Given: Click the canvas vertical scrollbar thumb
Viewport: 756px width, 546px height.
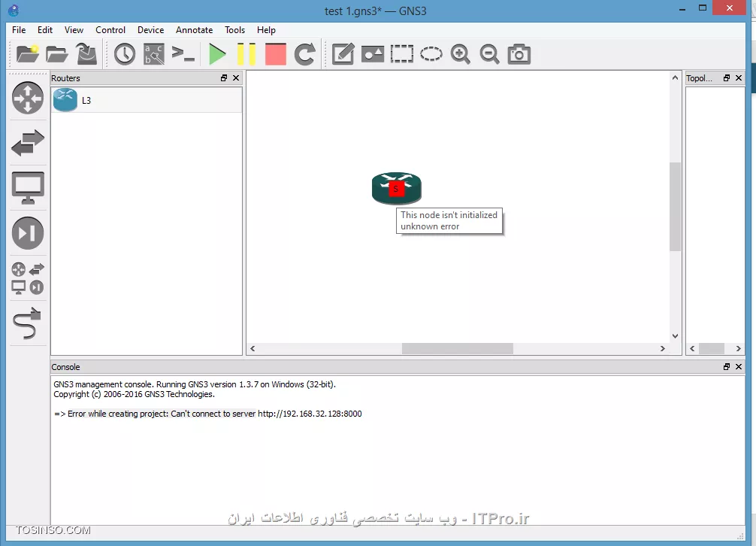Looking at the screenshot, I should tap(675, 206).
